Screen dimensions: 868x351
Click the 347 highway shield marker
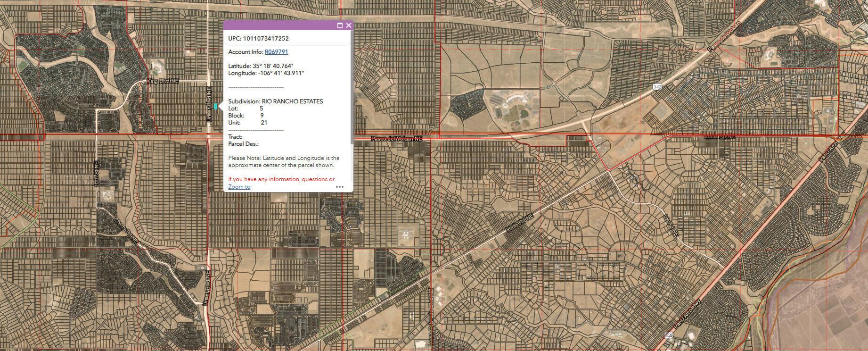[x=657, y=87]
